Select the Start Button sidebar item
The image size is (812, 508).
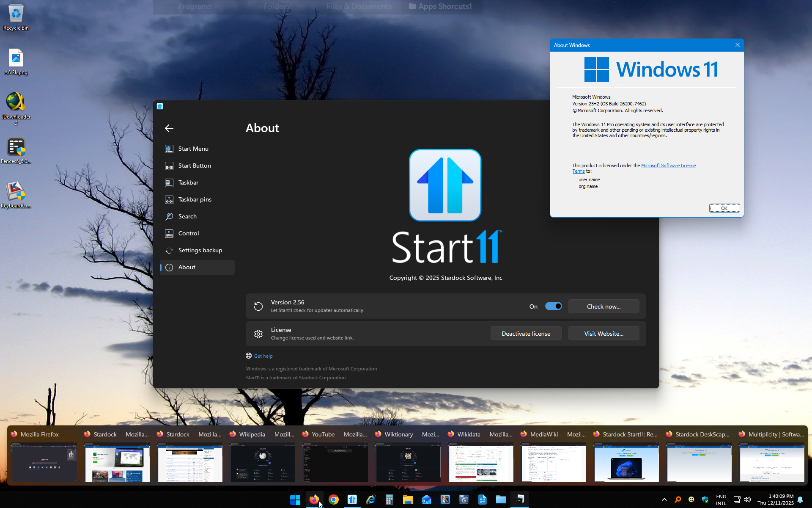(194, 166)
